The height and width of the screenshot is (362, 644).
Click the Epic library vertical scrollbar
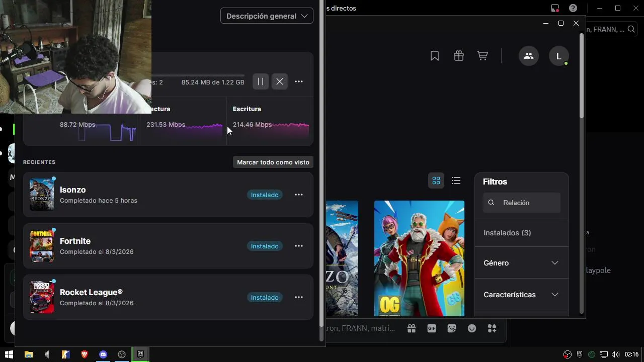click(582, 75)
